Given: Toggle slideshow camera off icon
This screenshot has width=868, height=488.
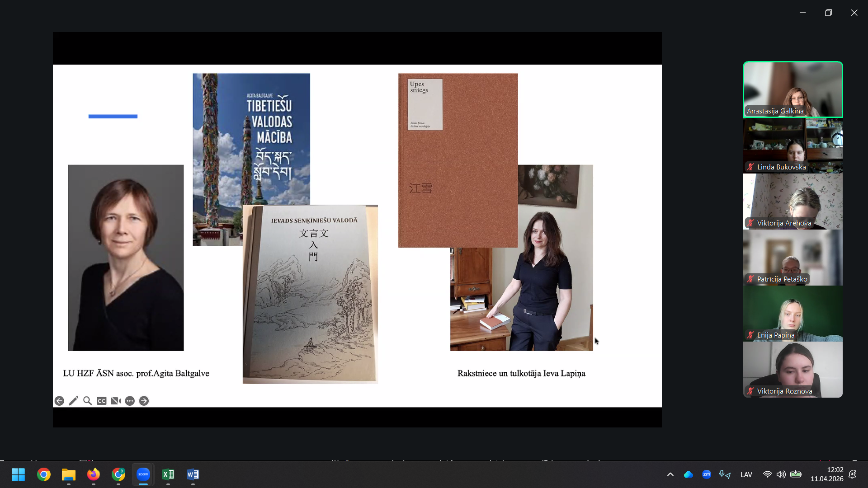Looking at the screenshot, I should 116,401.
